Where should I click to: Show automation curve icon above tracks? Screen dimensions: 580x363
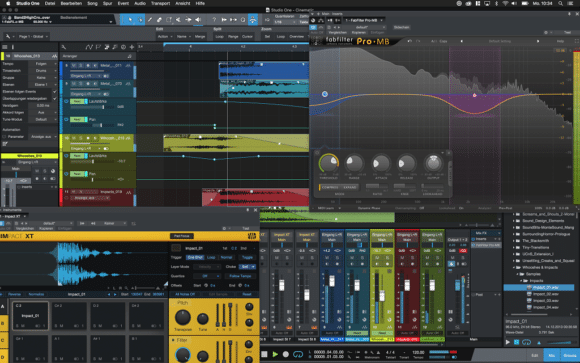89,47
